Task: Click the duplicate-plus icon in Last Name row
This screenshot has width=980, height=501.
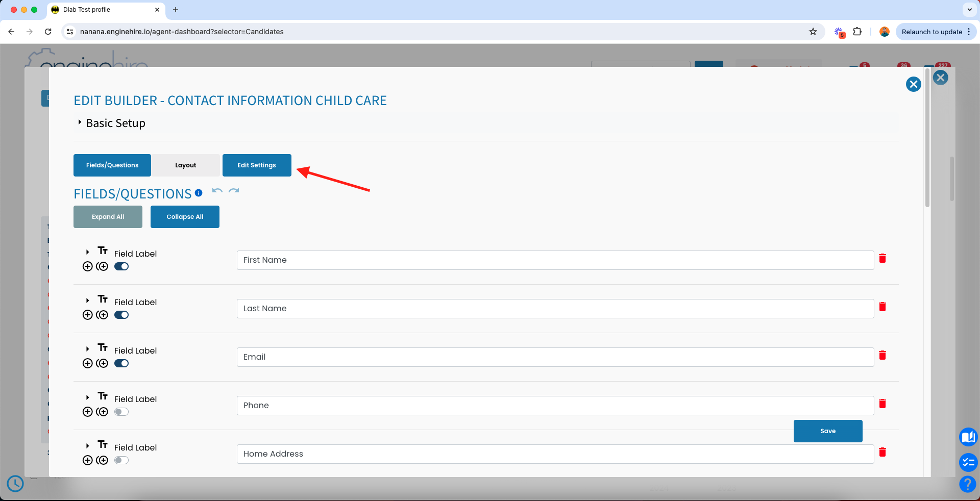Action: 102,315
